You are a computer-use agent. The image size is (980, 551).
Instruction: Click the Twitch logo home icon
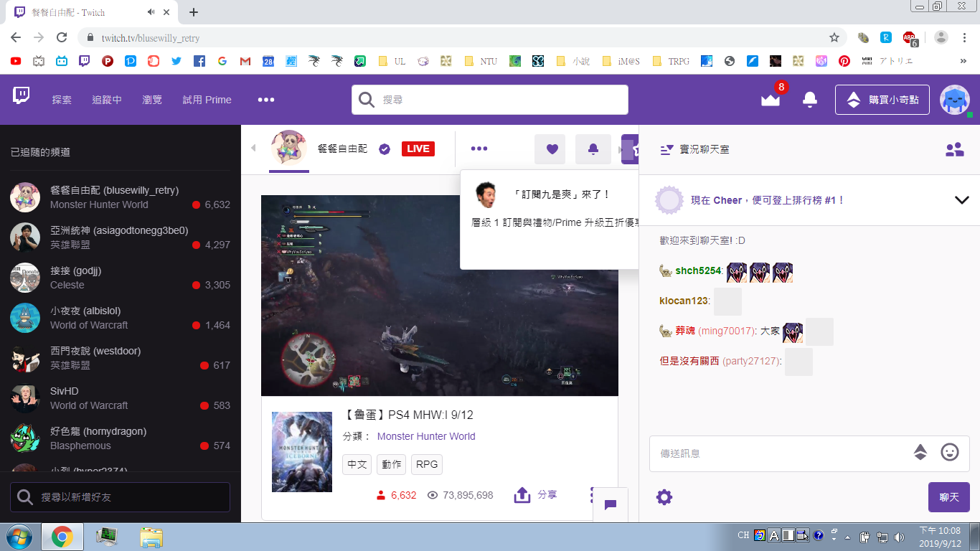click(x=22, y=96)
